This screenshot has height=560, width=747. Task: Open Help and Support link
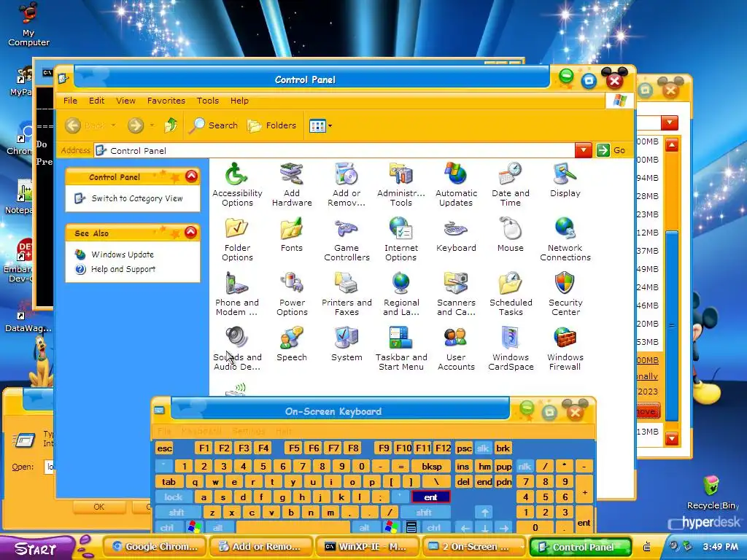tap(123, 269)
